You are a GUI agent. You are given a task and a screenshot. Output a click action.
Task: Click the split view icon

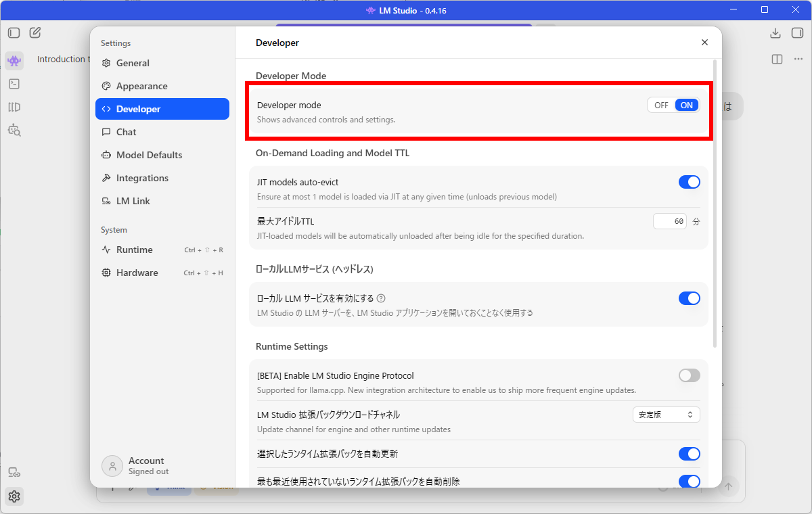(777, 60)
